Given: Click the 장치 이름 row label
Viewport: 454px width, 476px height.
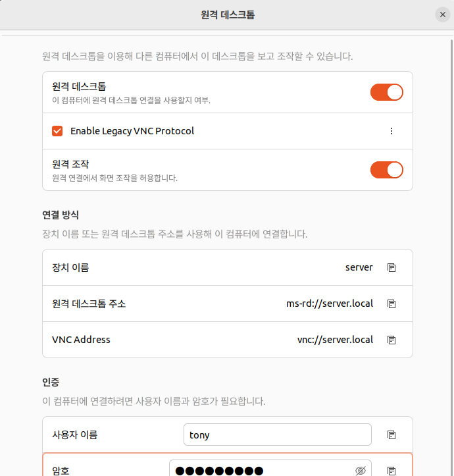Looking at the screenshot, I should (70, 267).
